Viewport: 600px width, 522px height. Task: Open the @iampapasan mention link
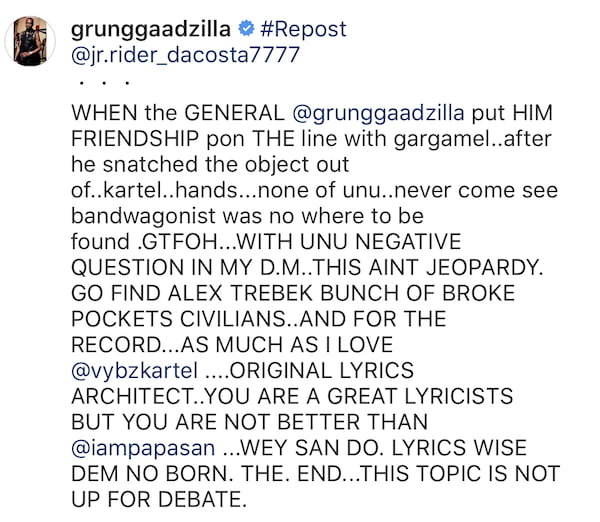tap(143, 448)
